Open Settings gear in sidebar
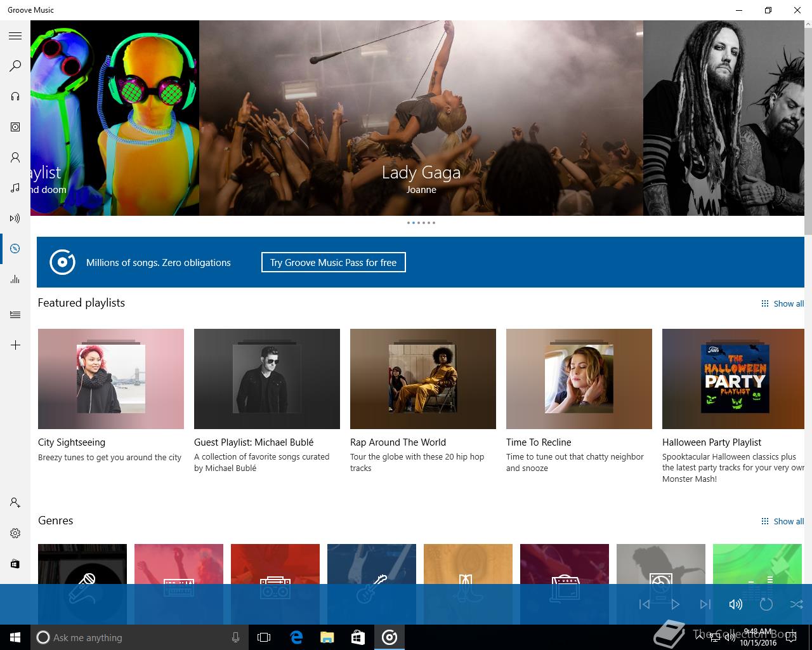The width and height of the screenshot is (812, 650). click(x=15, y=533)
